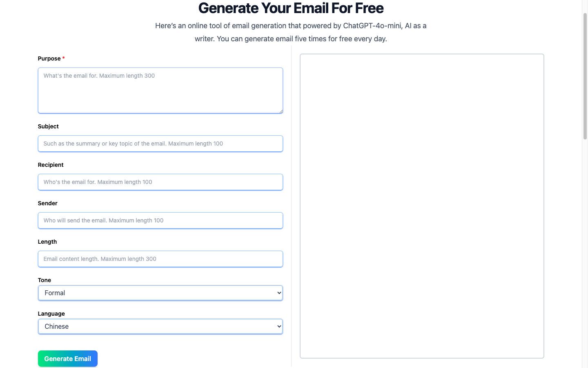Select the Chinese option in Language
Image resolution: width=588 pixels, height=368 pixels.
pos(160,326)
